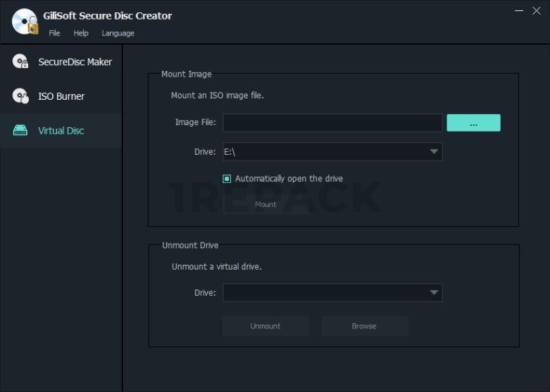The height and width of the screenshot is (392, 550).
Task: Close the Secure Disc Creator window
Action: click(536, 11)
